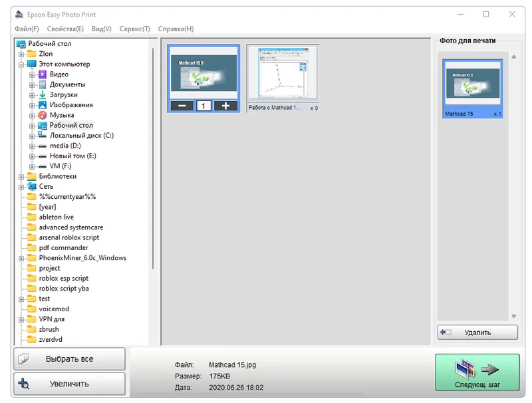Click the Сеть network icon

click(32, 186)
